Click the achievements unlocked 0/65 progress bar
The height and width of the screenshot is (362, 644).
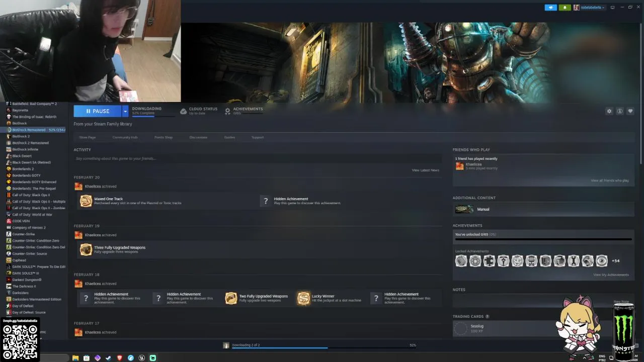[543, 239]
